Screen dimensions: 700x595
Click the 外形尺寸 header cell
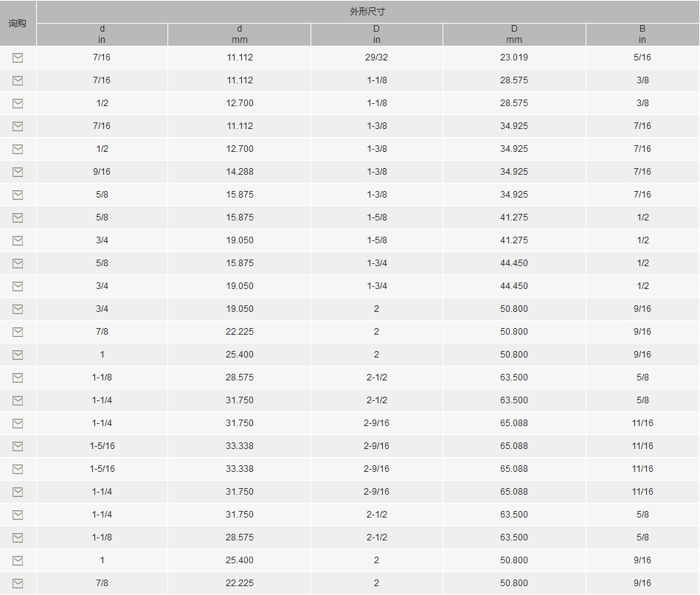point(368,12)
